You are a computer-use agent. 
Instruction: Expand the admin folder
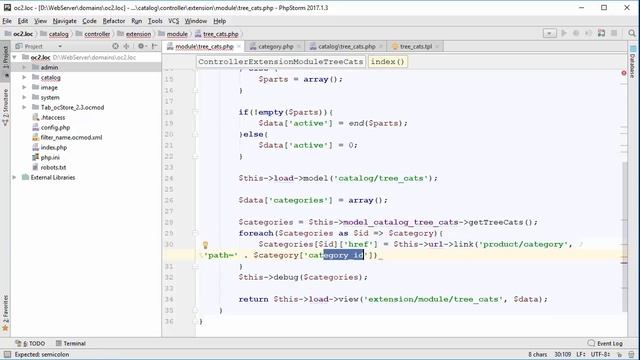24,67
